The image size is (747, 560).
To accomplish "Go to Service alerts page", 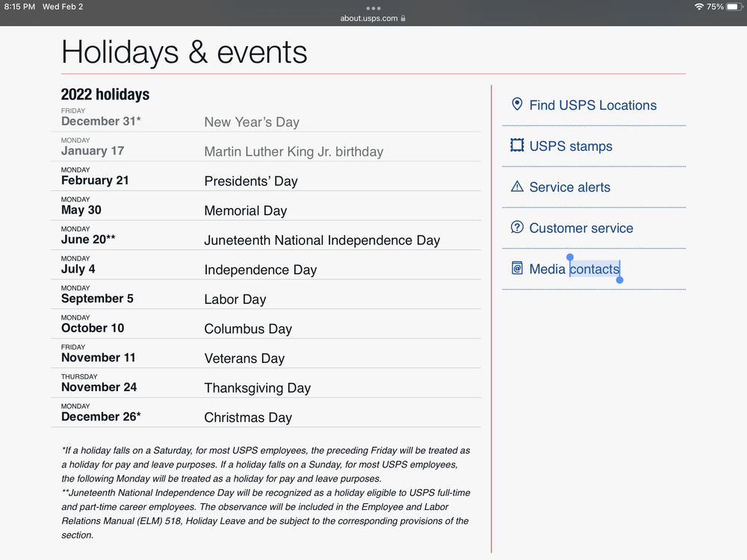I will [569, 187].
